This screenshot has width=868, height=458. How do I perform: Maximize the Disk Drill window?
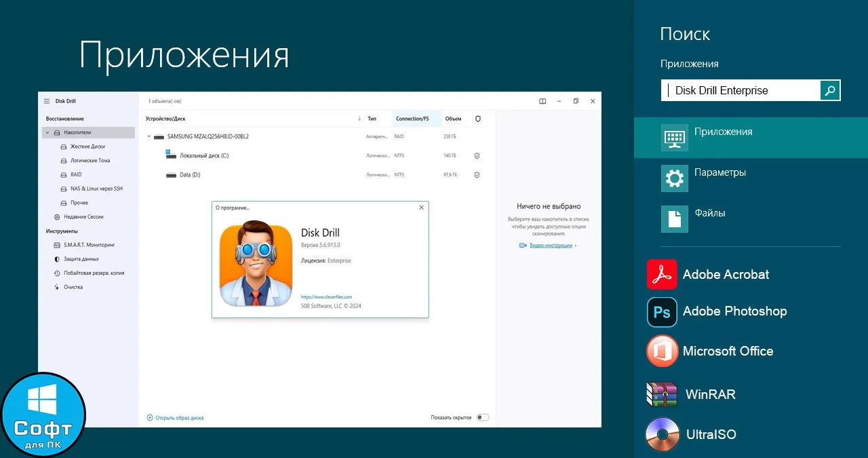coord(576,101)
